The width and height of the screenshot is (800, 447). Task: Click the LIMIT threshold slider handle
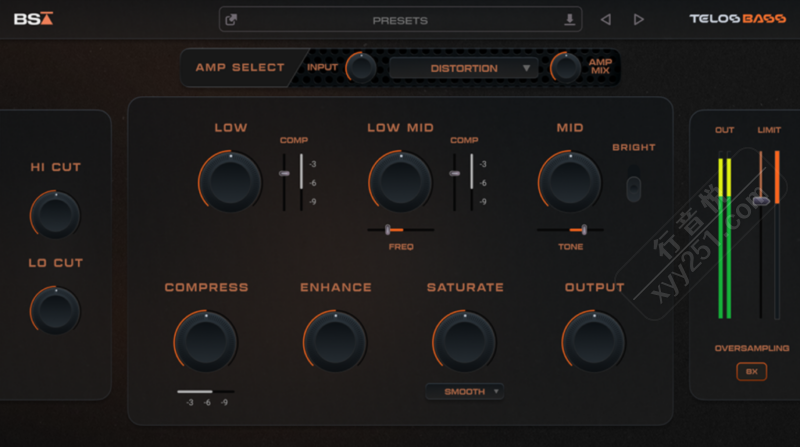point(761,201)
